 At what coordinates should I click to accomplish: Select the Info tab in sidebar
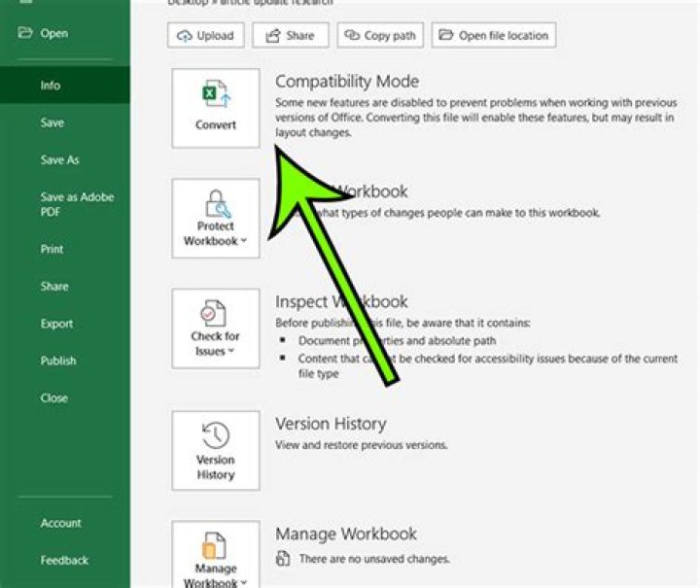65,86
